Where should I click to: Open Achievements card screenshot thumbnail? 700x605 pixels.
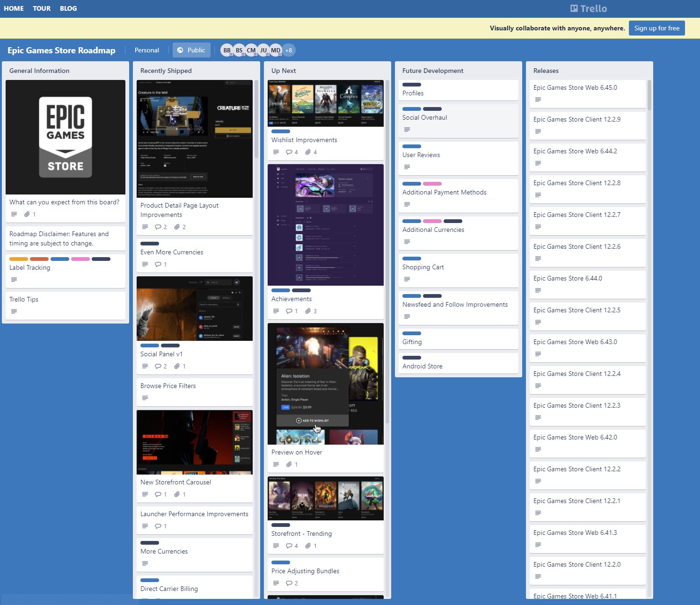click(x=326, y=225)
